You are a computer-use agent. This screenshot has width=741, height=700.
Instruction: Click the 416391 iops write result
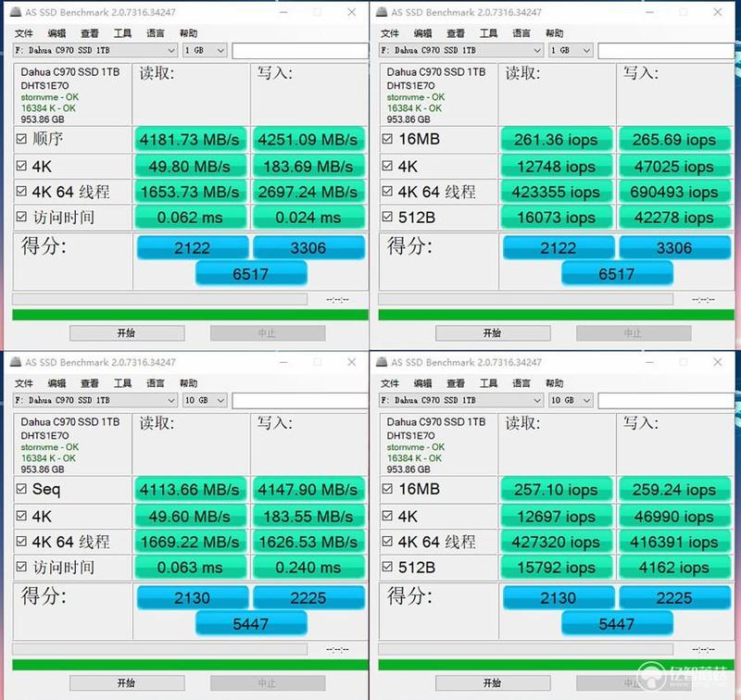point(674,542)
